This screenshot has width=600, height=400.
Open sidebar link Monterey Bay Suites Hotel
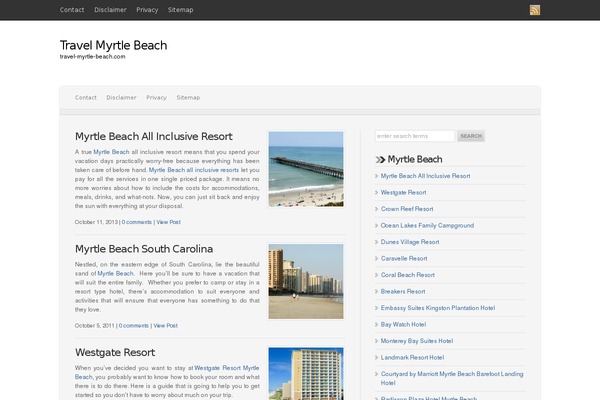pyautogui.click(x=417, y=341)
